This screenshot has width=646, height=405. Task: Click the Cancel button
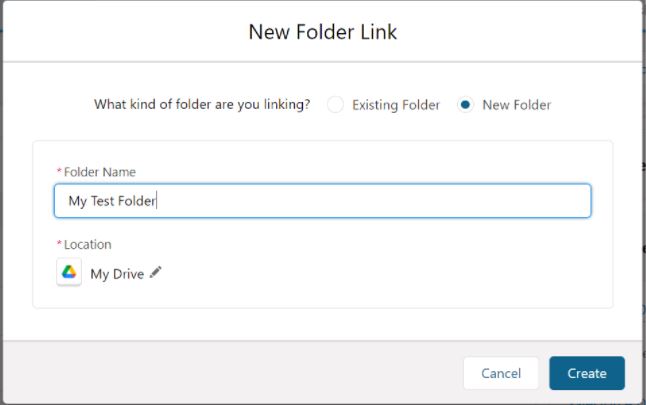(501, 373)
